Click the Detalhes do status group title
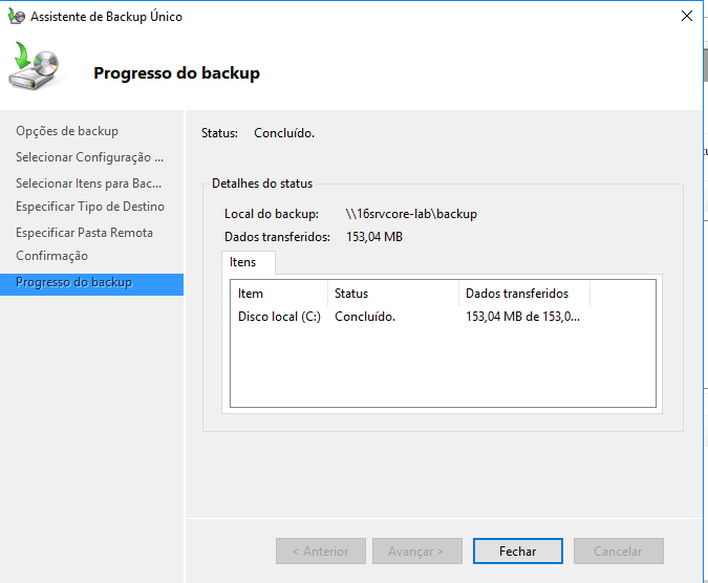The height and width of the screenshot is (583, 708). click(x=262, y=183)
